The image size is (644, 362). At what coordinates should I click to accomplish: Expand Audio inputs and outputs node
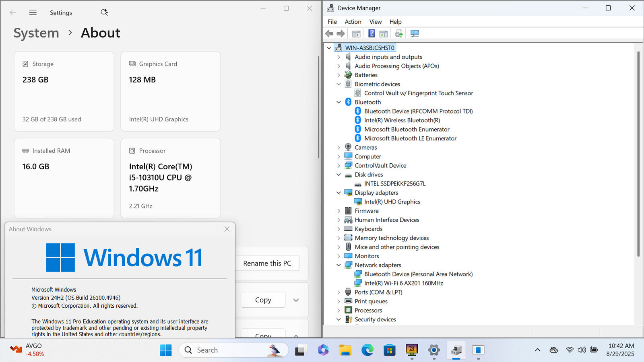tap(339, 57)
